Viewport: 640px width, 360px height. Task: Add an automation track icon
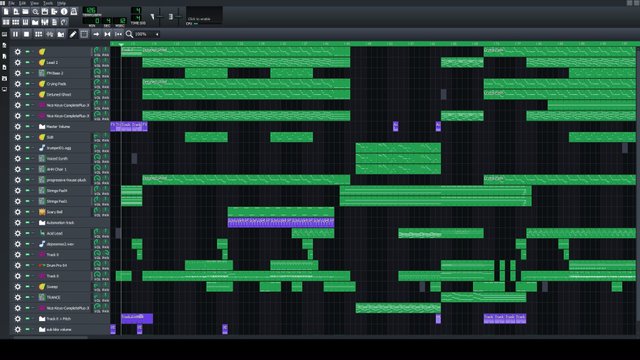pyautogui.click(x=61, y=34)
